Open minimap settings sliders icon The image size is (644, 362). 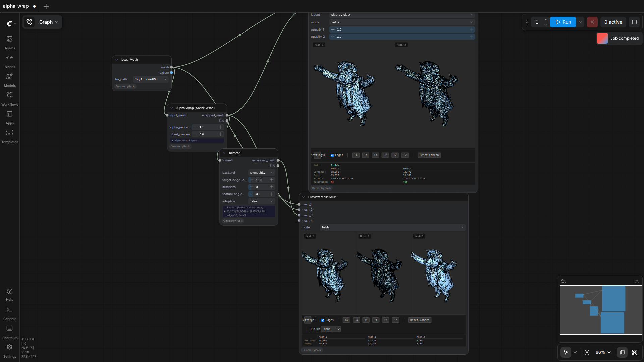pyautogui.click(x=563, y=281)
